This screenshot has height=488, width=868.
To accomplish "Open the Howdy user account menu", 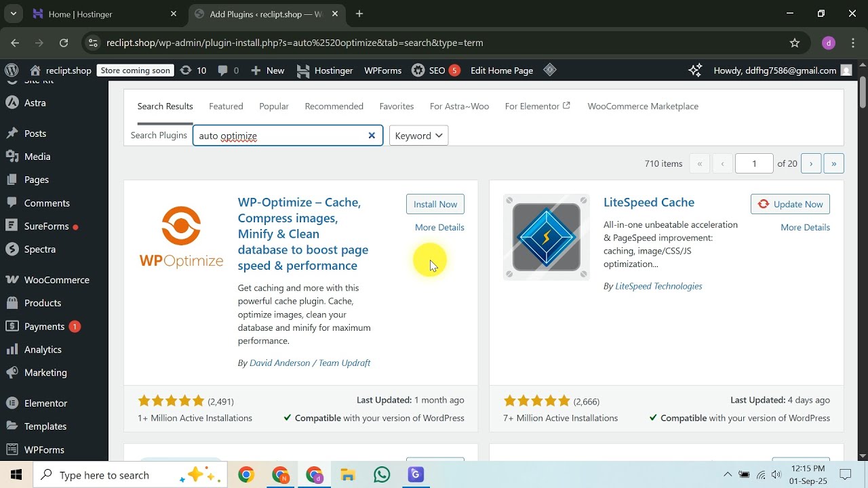I will (782, 70).
